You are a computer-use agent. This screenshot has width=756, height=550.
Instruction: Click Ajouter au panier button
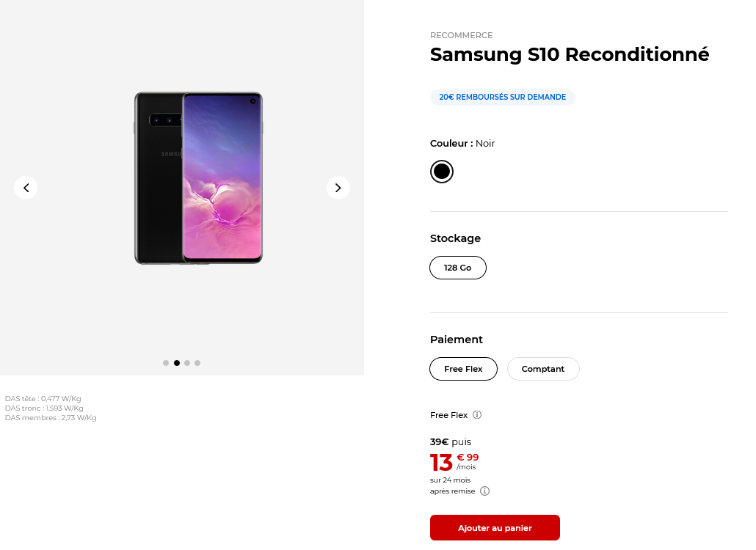point(495,528)
